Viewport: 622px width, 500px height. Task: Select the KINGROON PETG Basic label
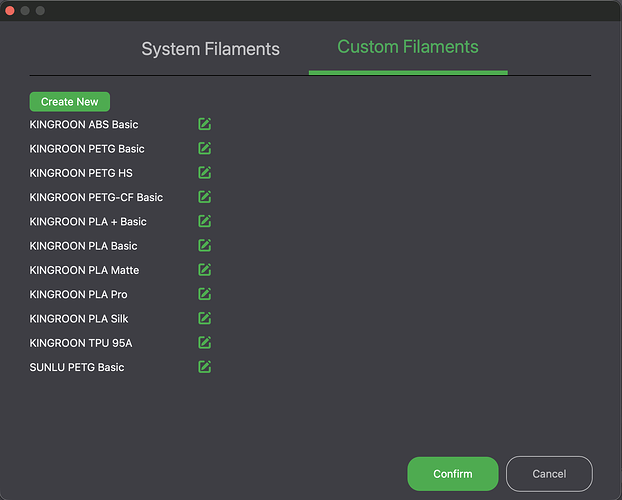click(87, 149)
